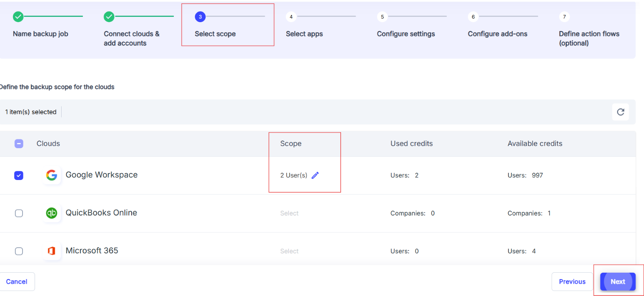Check the QuickBooks Online checkbox
The image size is (644, 296).
click(19, 213)
